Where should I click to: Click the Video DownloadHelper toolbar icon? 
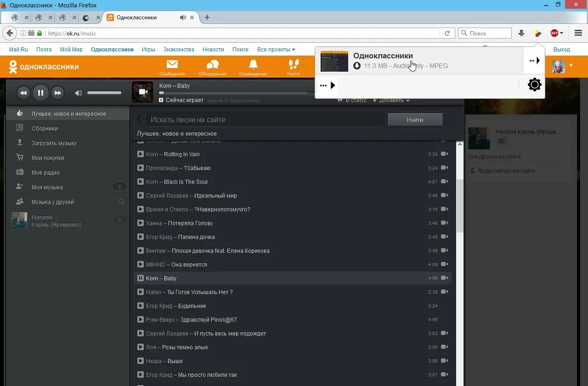tap(538, 33)
